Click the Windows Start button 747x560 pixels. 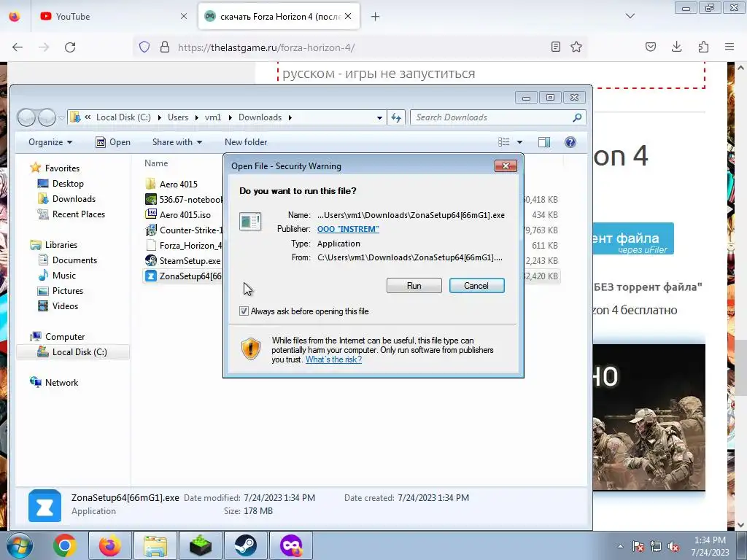(18, 545)
